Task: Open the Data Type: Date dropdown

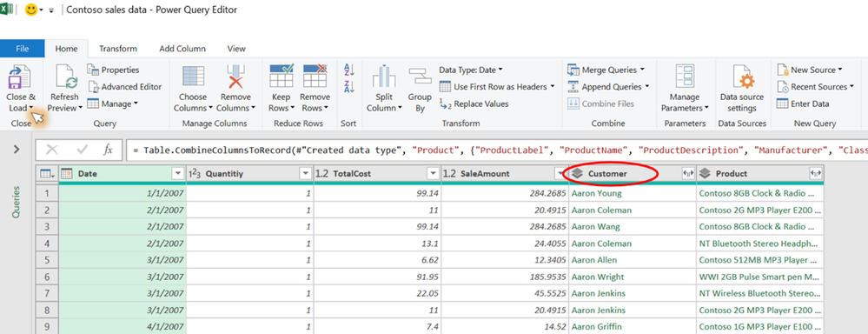Action: click(471, 70)
